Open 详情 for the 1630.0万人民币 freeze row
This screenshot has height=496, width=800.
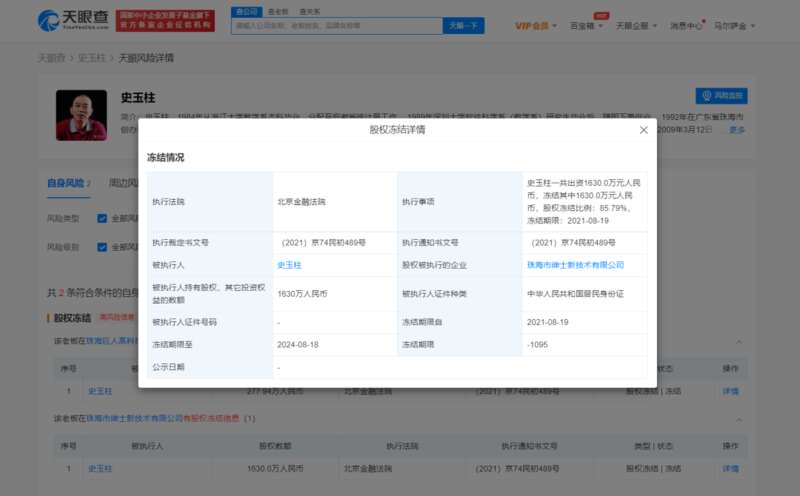pos(731,468)
